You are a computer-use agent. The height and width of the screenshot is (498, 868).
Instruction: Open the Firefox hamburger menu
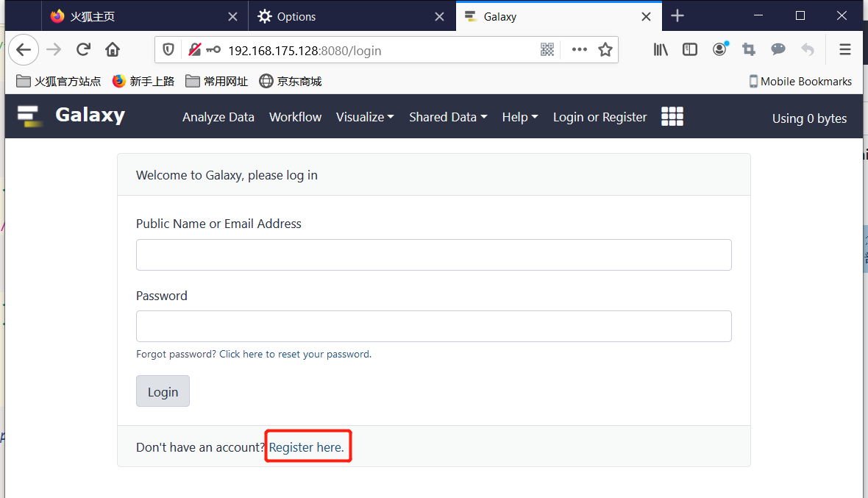(x=845, y=49)
